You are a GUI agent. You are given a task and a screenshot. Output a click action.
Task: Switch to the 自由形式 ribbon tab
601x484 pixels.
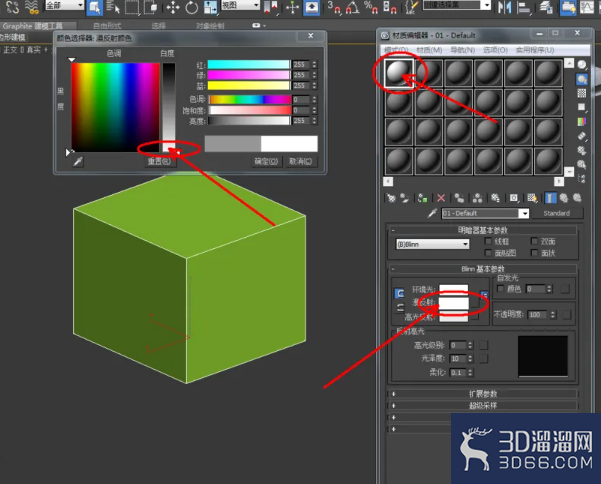pos(107,26)
